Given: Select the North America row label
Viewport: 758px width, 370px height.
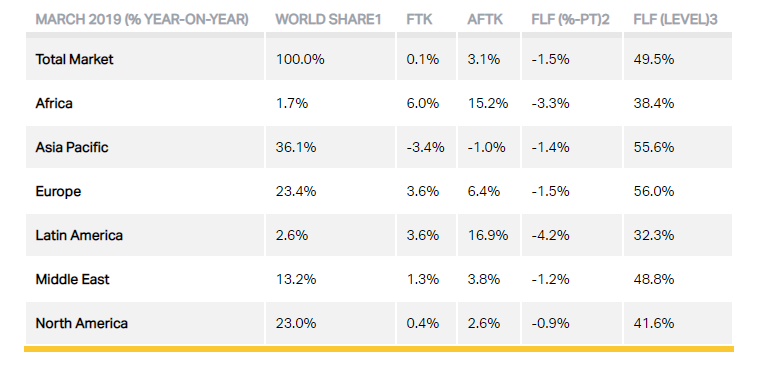Looking at the screenshot, I should 82,324.
